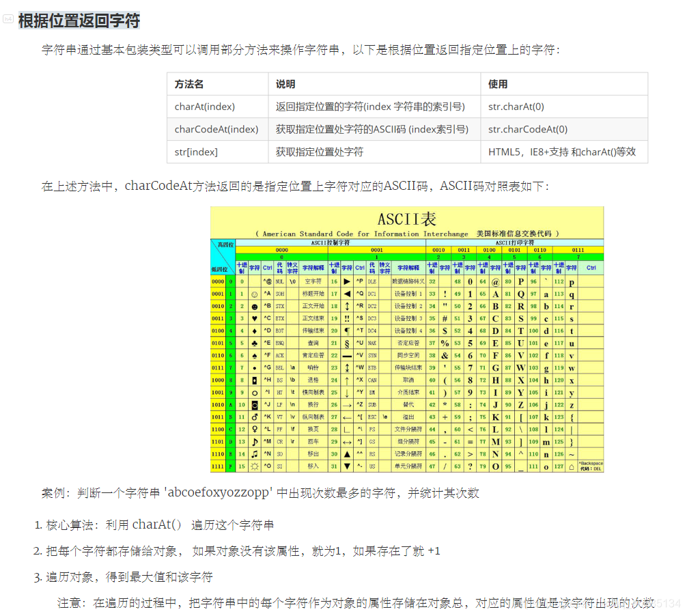Image resolution: width=687 pixels, height=616 pixels.
Task: Select the str[index] table cell
Action: click(x=218, y=152)
